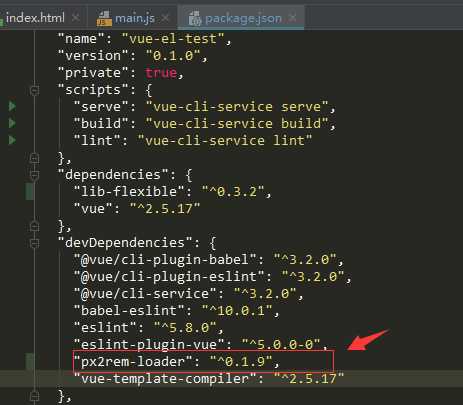Click the "scripts" key
463x405 pixels.
pyautogui.click(x=93, y=90)
